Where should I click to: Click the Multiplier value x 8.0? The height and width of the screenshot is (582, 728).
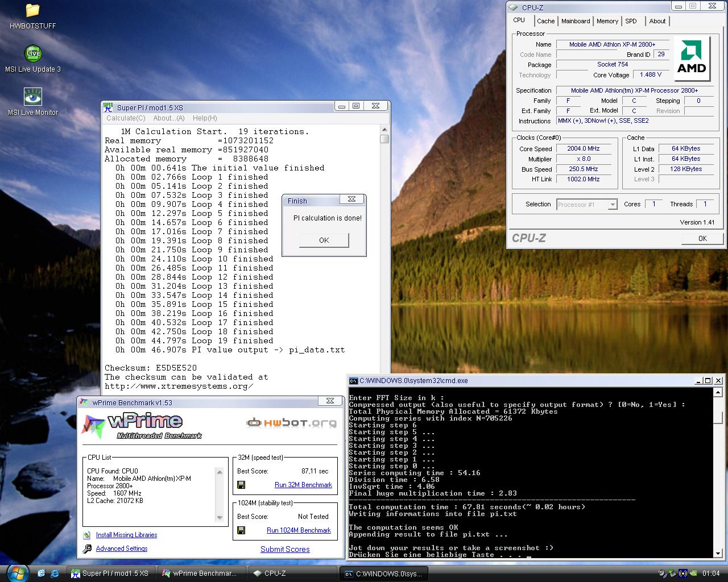pyautogui.click(x=583, y=159)
